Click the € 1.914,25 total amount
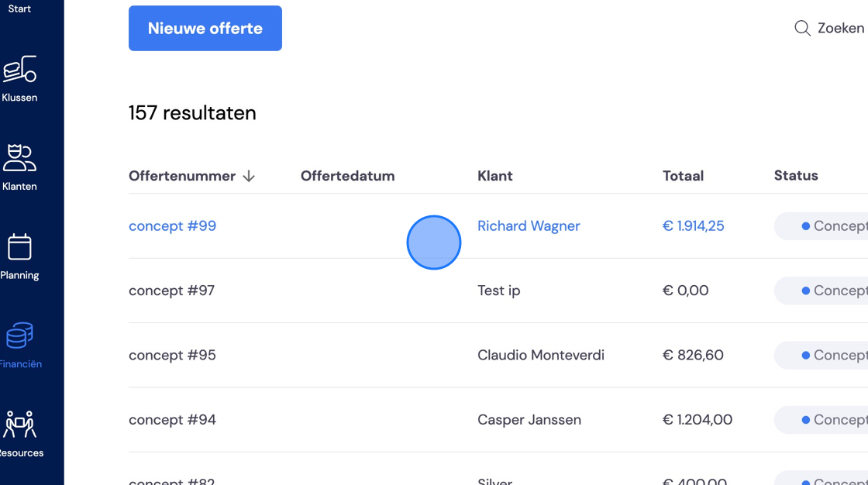 click(693, 226)
